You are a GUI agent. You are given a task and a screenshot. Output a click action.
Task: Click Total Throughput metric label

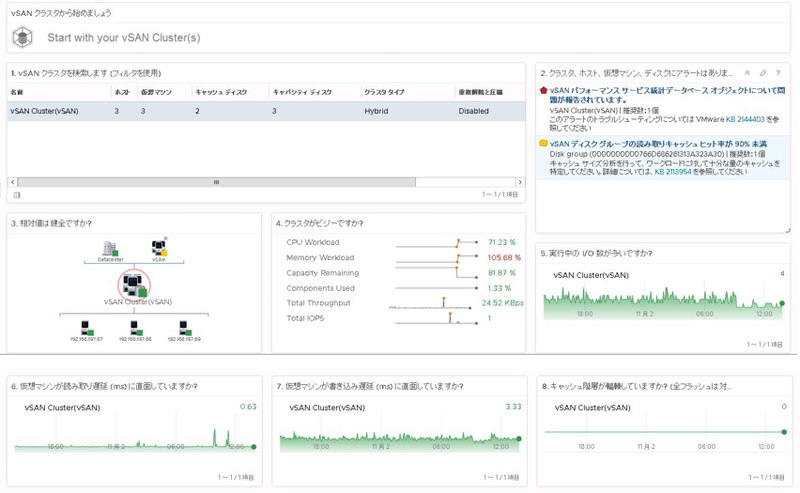(x=318, y=303)
